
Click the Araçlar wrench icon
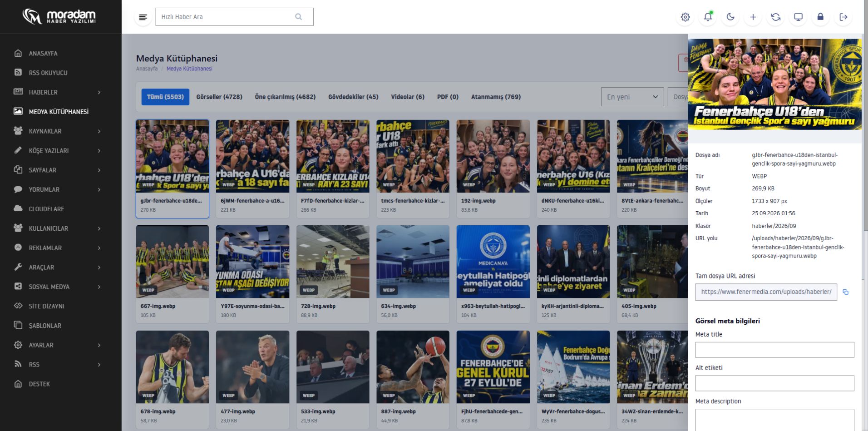click(18, 267)
